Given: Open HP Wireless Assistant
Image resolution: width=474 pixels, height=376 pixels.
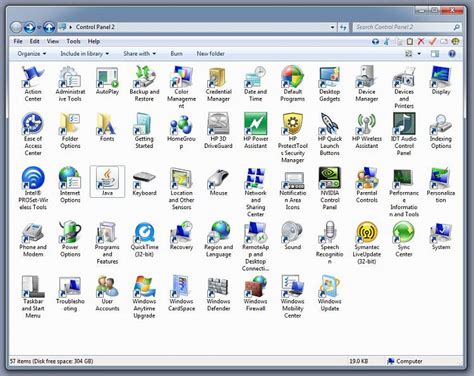Looking at the screenshot, I should click(x=367, y=131).
